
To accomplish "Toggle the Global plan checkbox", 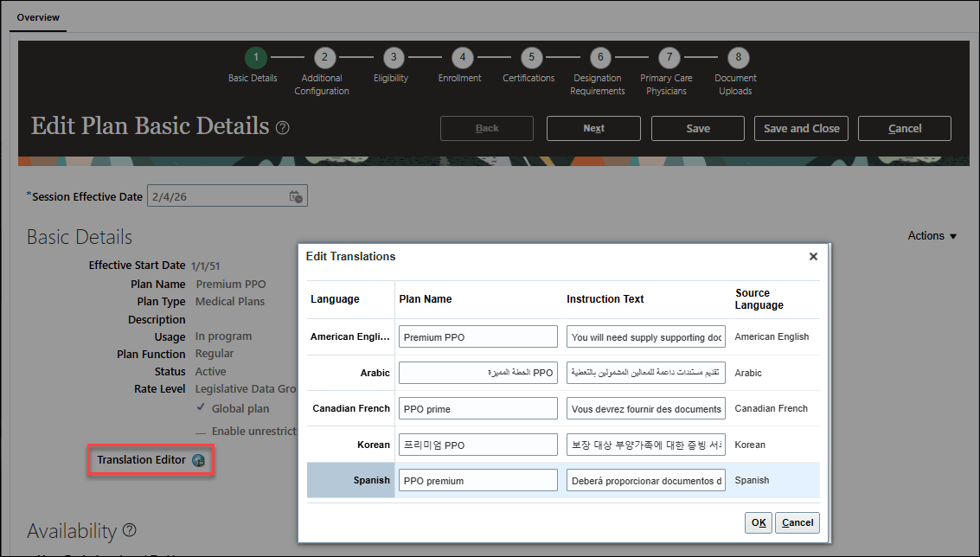I will tap(202, 408).
